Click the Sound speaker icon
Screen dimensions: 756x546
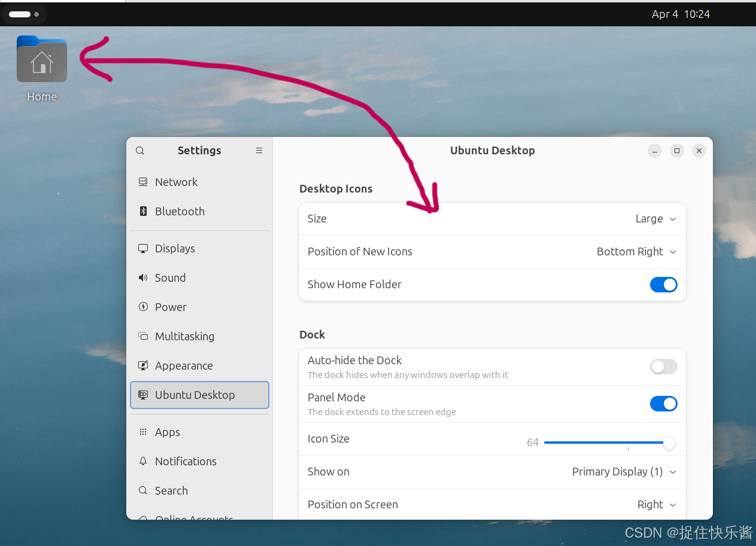[x=143, y=277]
